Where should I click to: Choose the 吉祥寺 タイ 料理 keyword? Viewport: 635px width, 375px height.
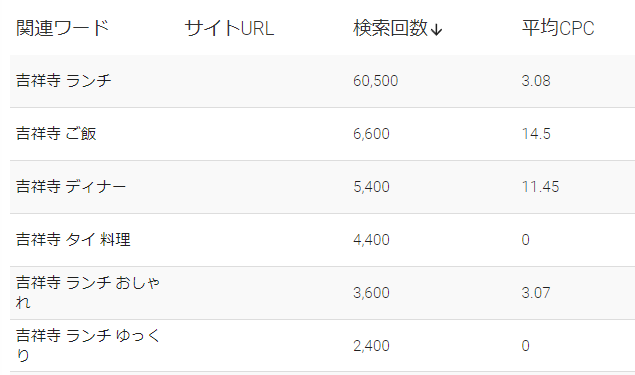coord(73,239)
